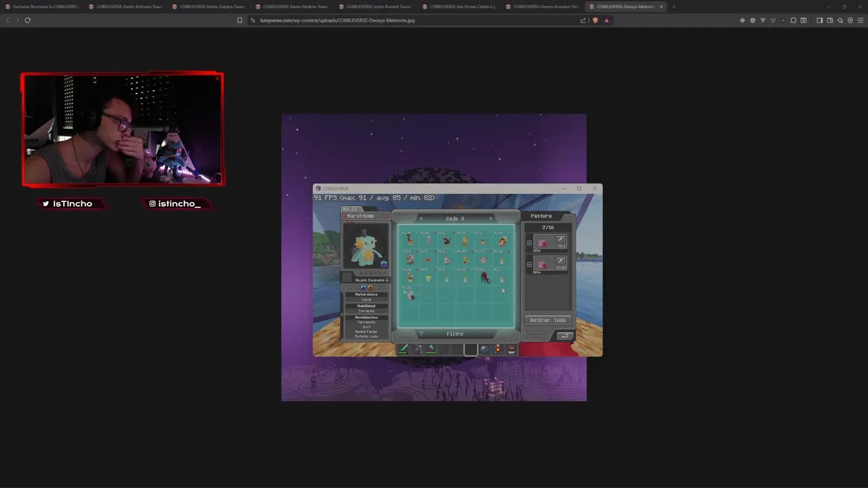Select the first Ditto sprite in the Pastura panel
The width and height of the screenshot is (868, 488).
tap(542, 243)
